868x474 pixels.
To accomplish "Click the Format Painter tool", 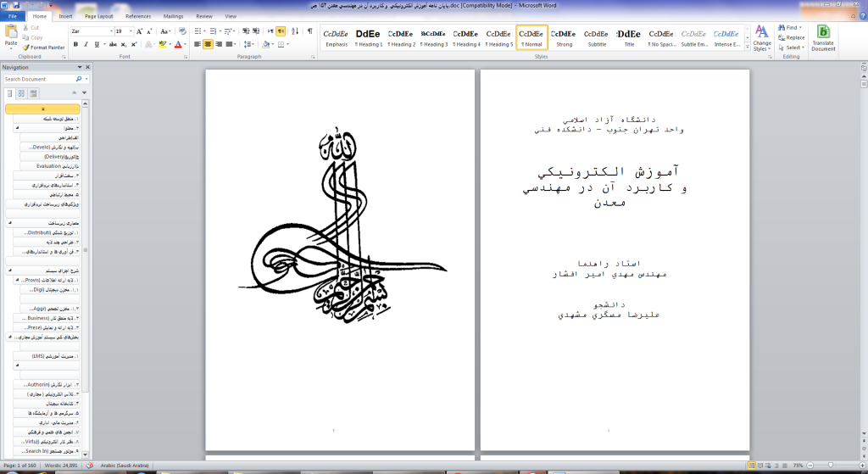I will 44,47.
